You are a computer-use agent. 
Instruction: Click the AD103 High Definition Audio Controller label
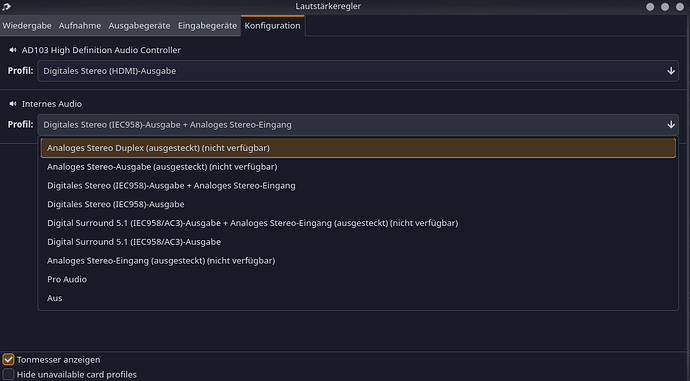click(x=101, y=50)
